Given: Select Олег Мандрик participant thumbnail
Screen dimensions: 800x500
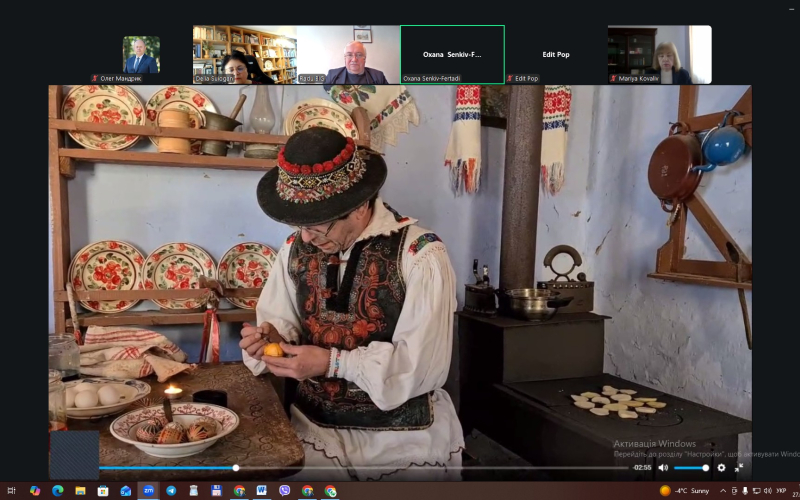Looking at the screenshot, I should [x=141, y=54].
